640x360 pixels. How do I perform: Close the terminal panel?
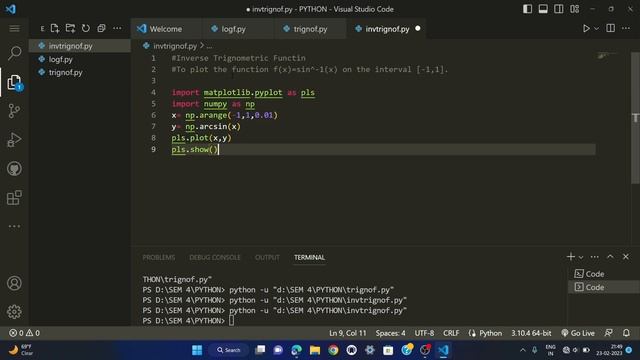click(626, 257)
